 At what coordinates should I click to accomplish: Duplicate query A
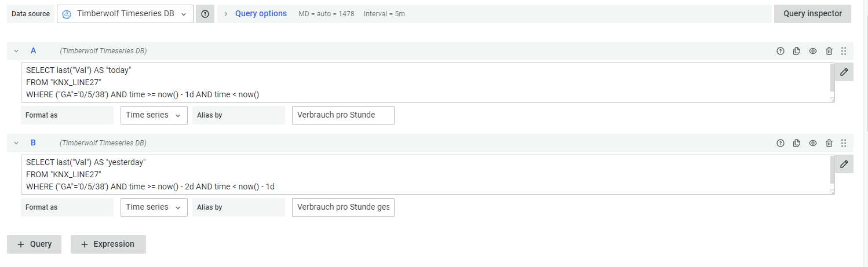click(797, 51)
